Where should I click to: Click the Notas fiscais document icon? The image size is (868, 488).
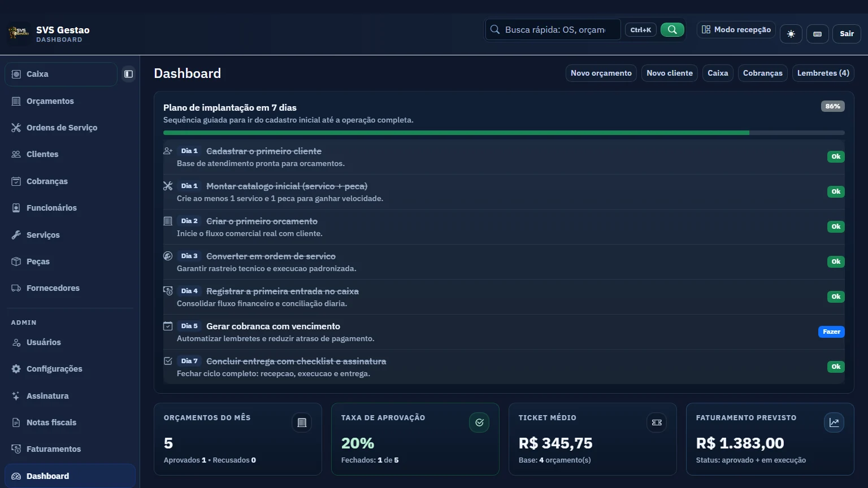(16, 422)
